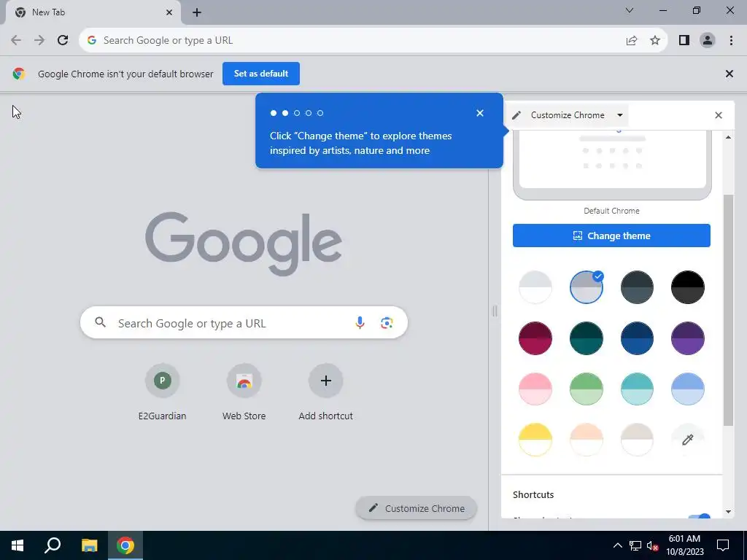Choose the dark slate grey swatch
The height and width of the screenshot is (560, 747).
tap(637, 287)
